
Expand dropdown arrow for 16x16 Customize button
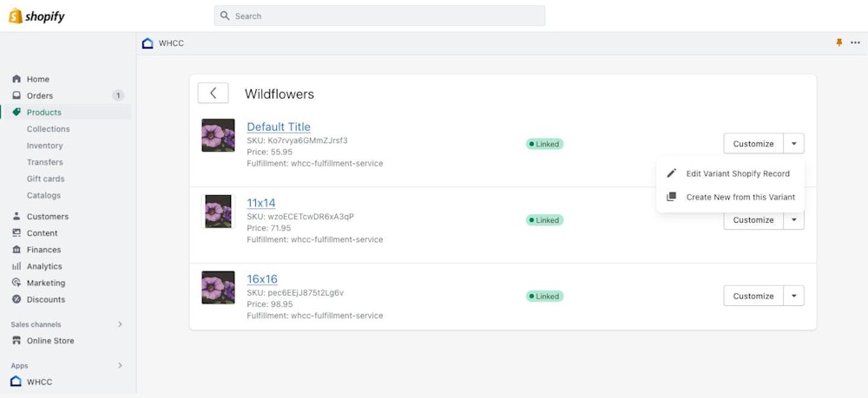[x=793, y=296]
